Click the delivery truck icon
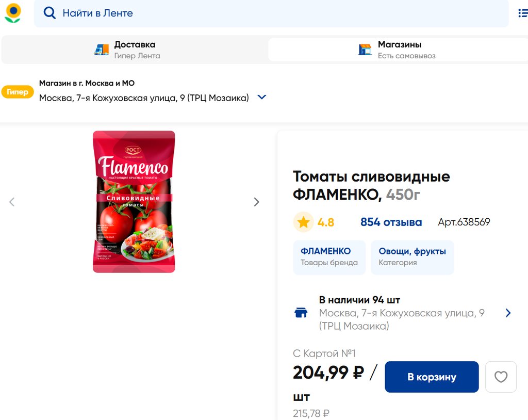 click(102, 50)
